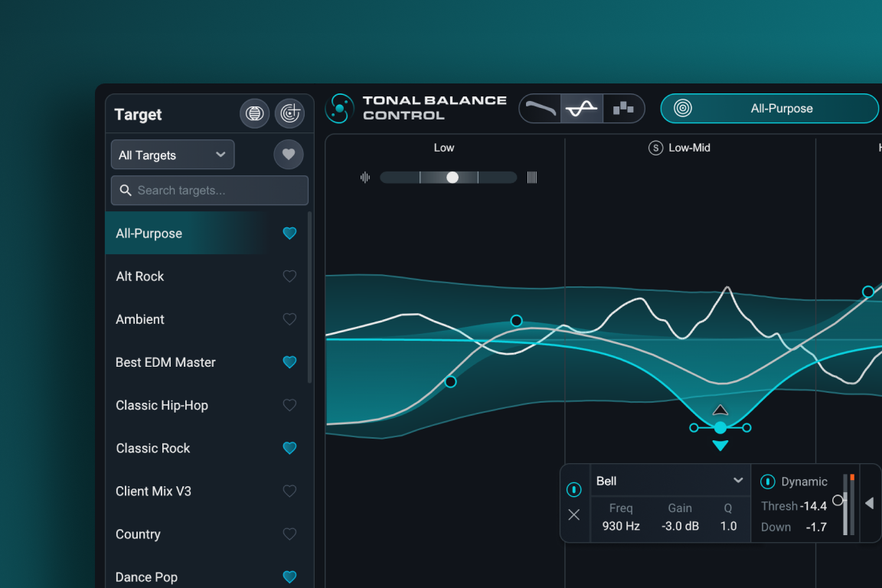Show favorite targets with the heart filter button
This screenshot has height=588, width=882.
[289, 155]
